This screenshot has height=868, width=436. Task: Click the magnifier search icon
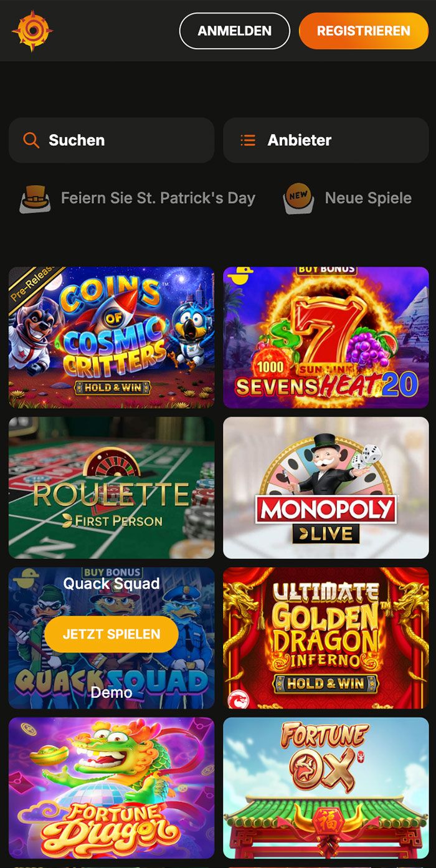coord(31,140)
